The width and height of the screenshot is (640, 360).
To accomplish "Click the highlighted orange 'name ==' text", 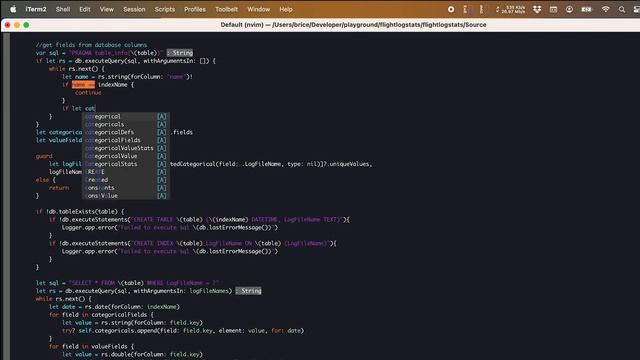I will [x=83, y=84].
